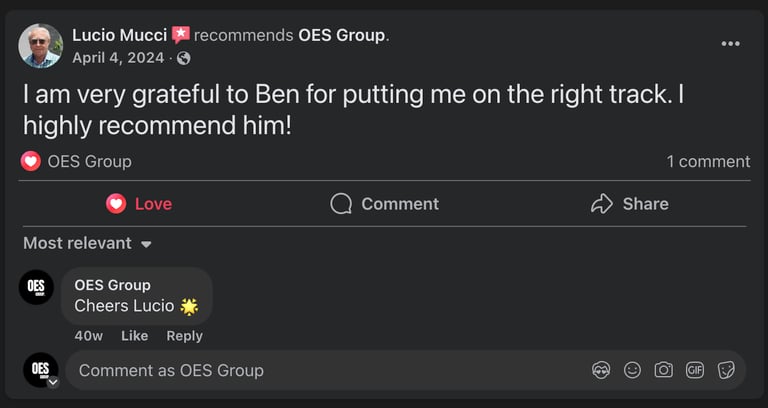Image resolution: width=768 pixels, height=408 pixels.
Task: Open the GIF picker in comment box
Action: point(695,370)
